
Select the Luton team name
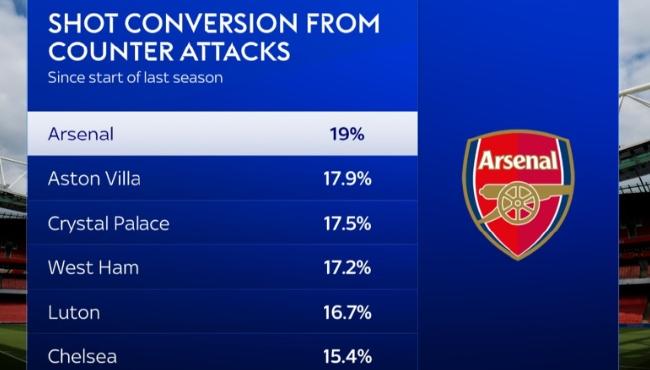pos(74,312)
